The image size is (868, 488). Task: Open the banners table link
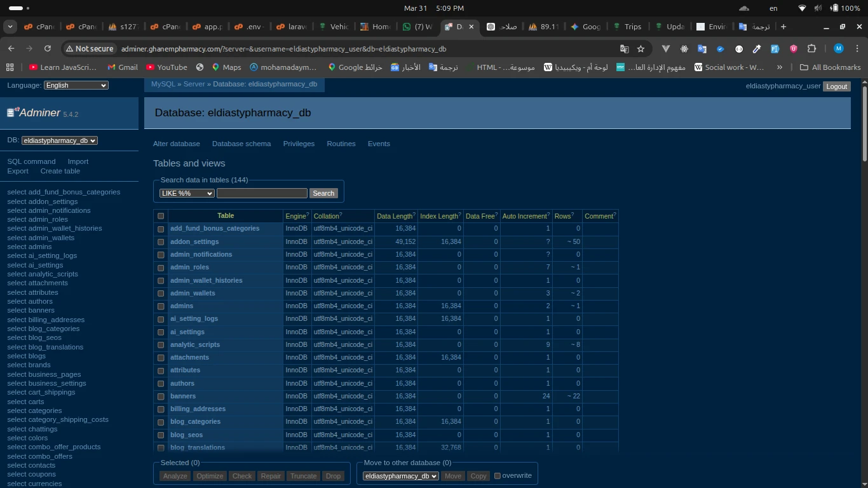(183, 396)
